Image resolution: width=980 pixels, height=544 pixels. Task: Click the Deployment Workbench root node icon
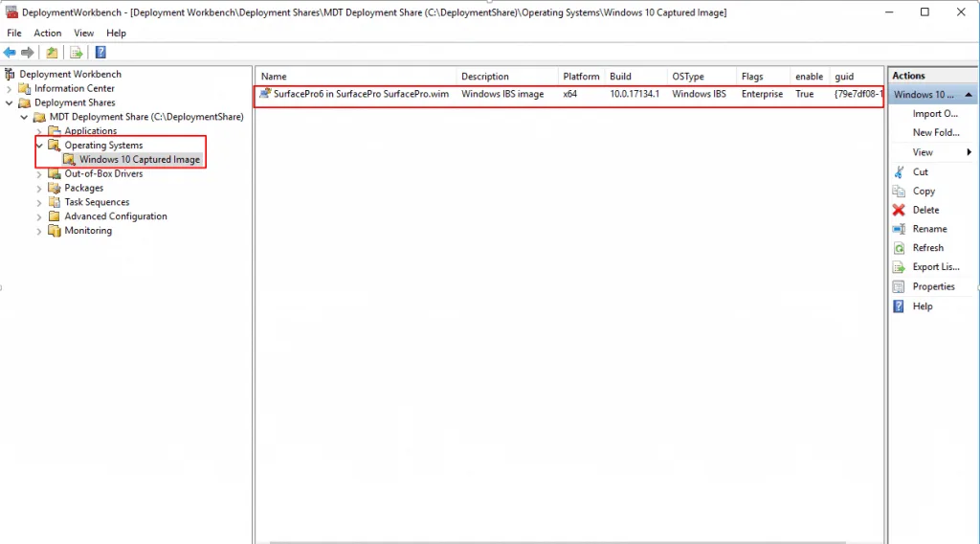coord(10,74)
